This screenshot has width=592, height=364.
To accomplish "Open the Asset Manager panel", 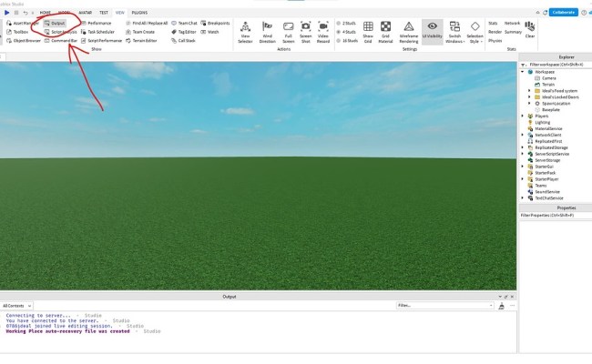I will (x=23, y=23).
